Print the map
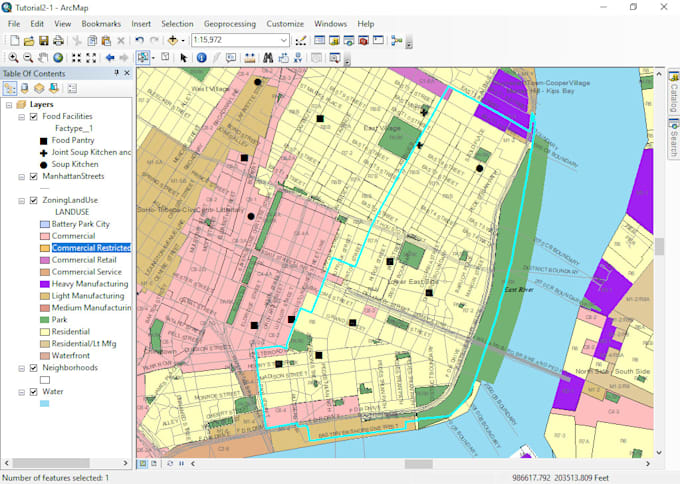Screen dimensions: 680x484 (x=58, y=41)
